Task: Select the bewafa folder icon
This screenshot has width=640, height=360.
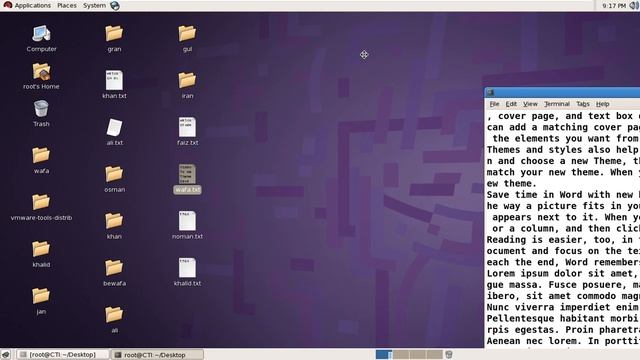Action: tap(114, 268)
